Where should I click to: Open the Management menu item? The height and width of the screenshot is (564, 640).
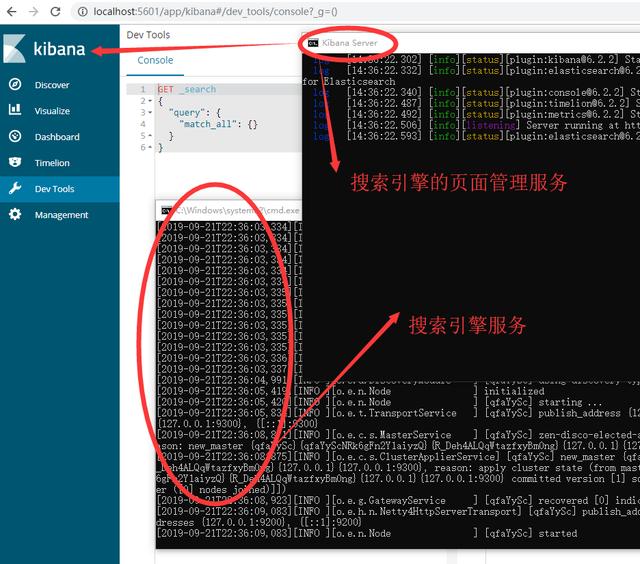(61, 215)
